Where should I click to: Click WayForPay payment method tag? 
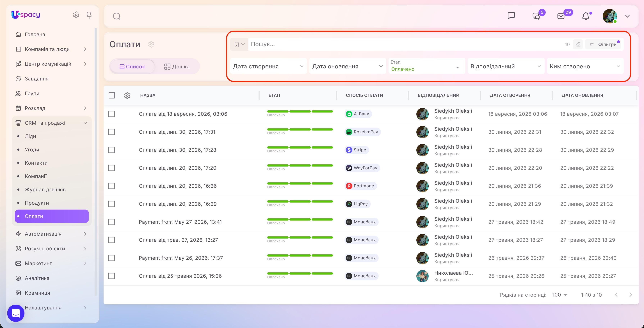(362, 168)
